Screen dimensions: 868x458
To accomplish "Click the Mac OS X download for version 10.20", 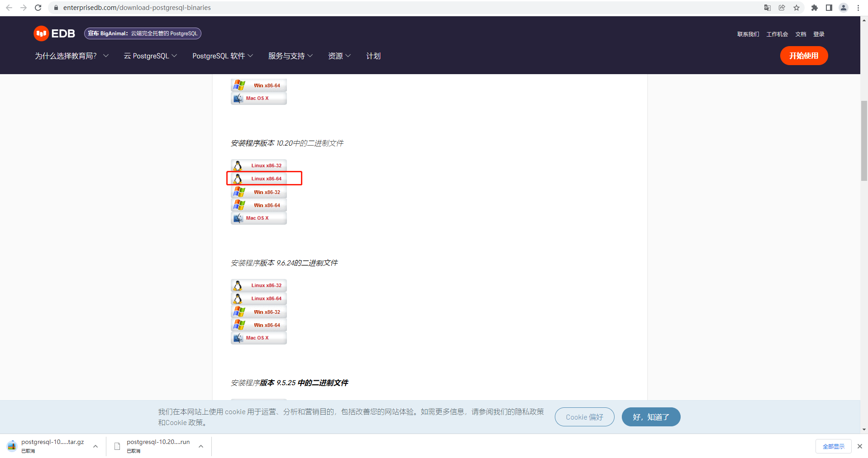I will [258, 218].
